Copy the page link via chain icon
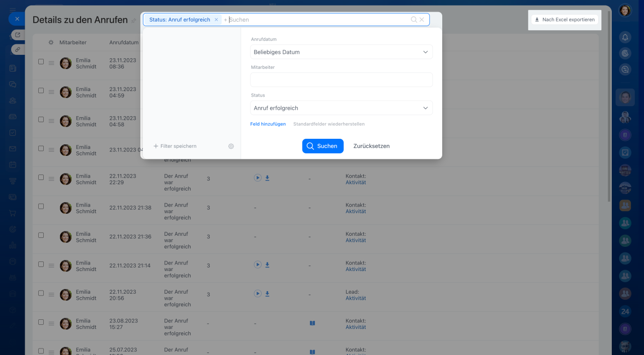This screenshot has height=355, width=644. (18, 49)
